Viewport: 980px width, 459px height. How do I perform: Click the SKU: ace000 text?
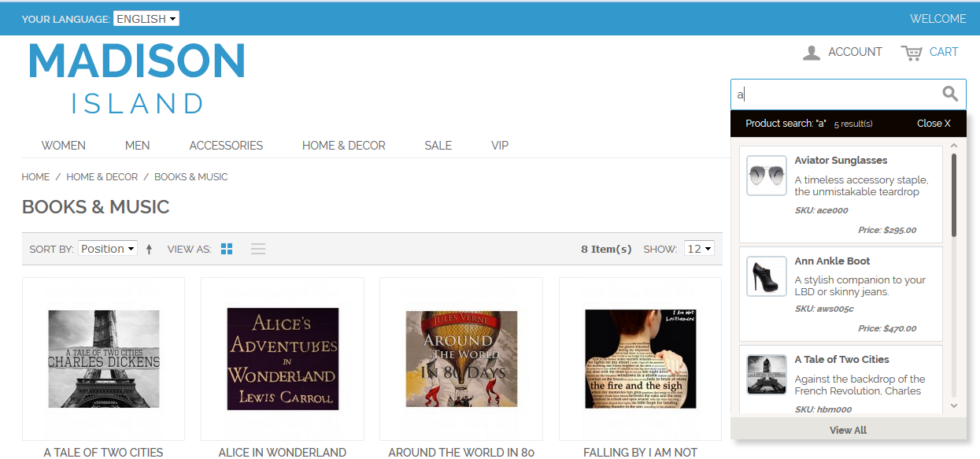click(x=822, y=211)
